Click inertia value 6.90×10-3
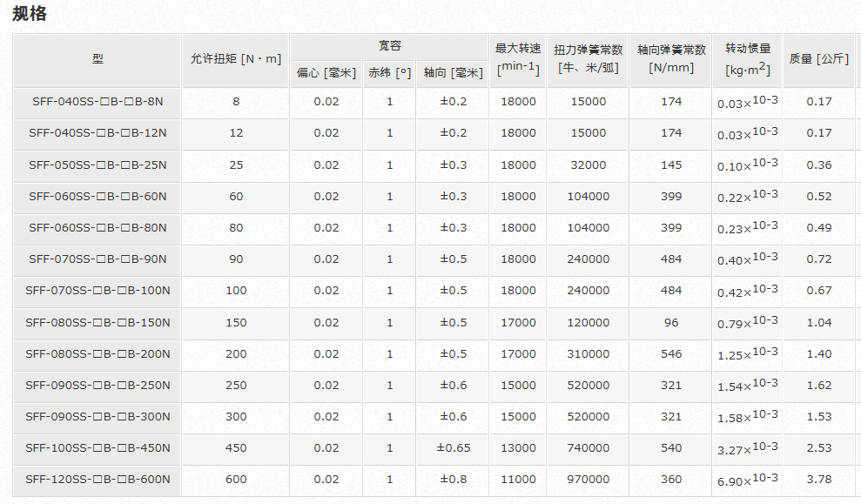This screenshot has width=861, height=504. tap(747, 479)
